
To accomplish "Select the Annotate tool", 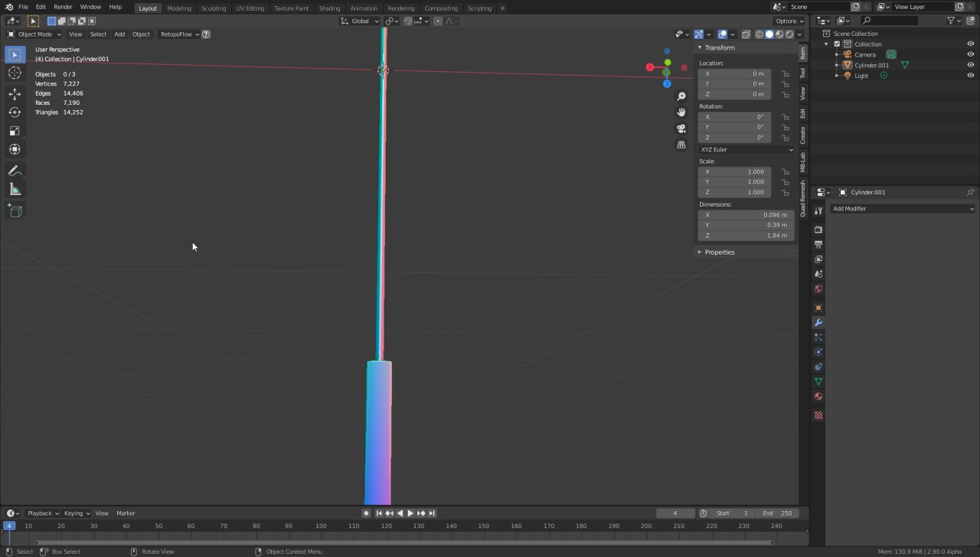I will click(15, 171).
